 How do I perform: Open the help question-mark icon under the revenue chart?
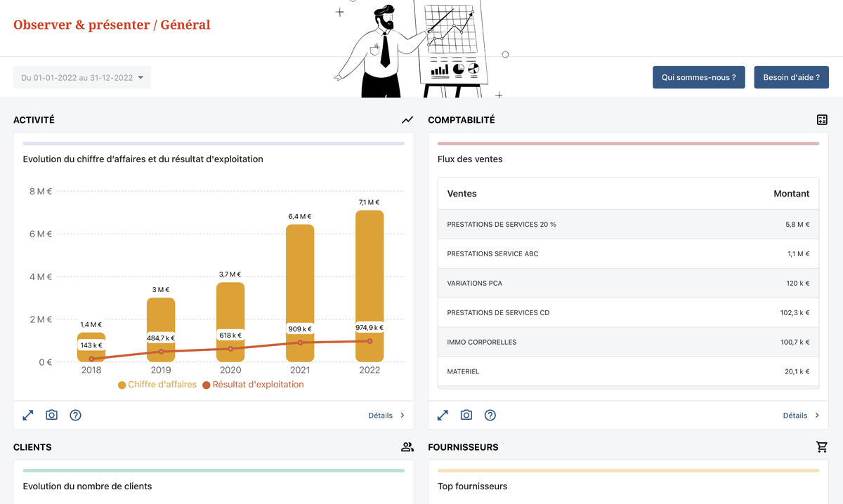point(75,415)
